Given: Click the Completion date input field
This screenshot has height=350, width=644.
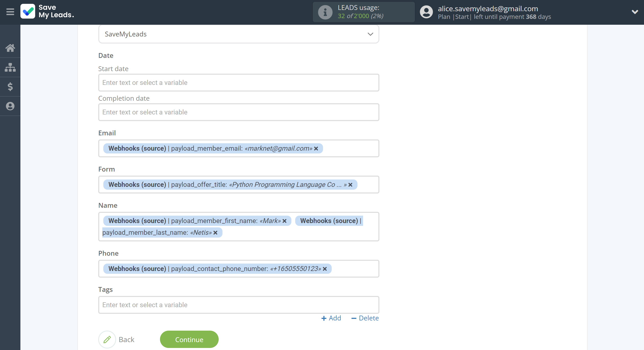Looking at the screenshot, I should [239, 112].
